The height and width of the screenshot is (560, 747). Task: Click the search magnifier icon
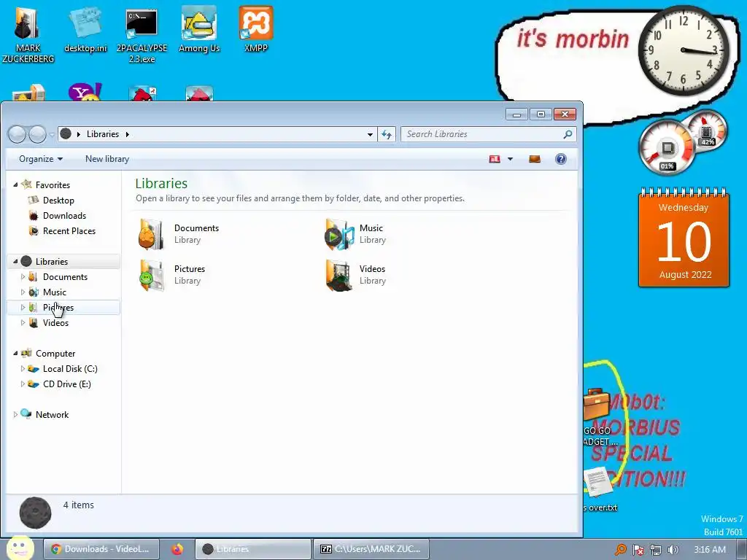[x=568, y=134]
